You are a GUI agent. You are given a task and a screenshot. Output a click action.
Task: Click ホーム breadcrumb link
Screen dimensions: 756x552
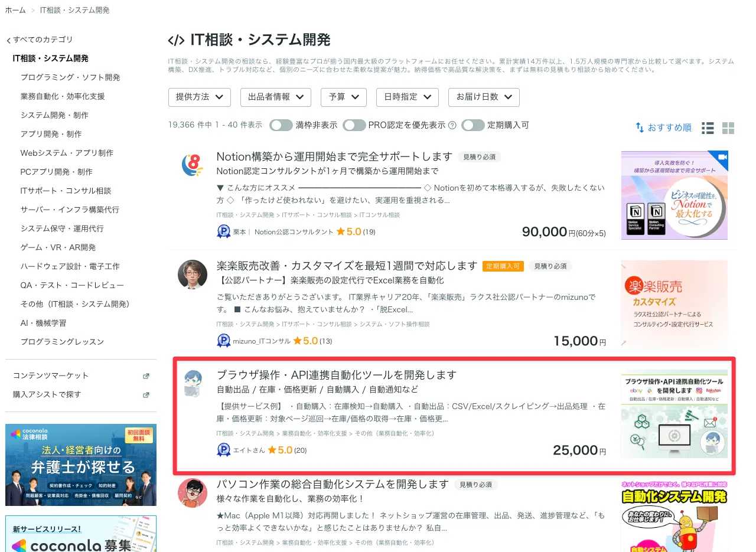tap(15, 10)
